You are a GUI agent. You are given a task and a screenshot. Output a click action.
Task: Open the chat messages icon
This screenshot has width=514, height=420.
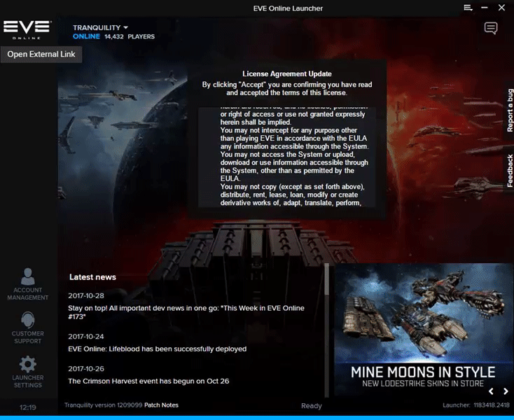pos(491,28)
